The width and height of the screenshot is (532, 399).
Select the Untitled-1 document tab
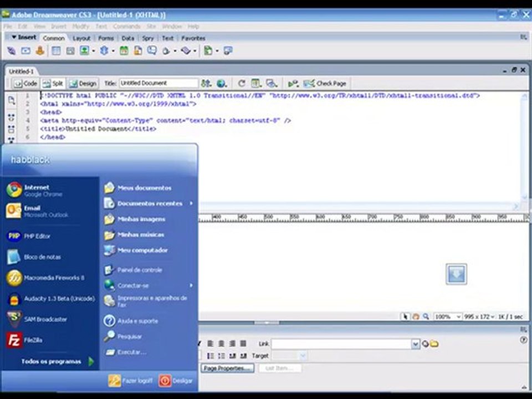point(21,71)
